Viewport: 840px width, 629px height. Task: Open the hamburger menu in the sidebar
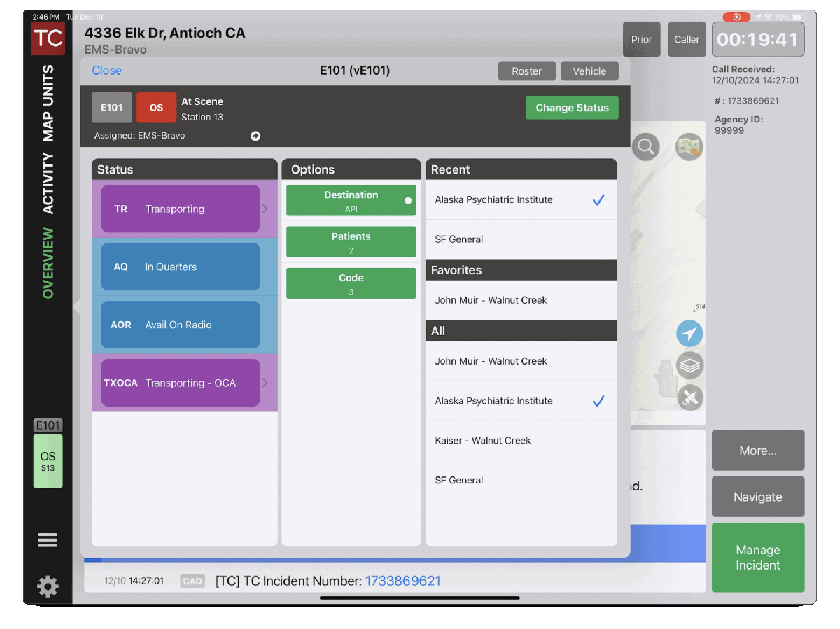pyautogui.click(x=48, y=539)
